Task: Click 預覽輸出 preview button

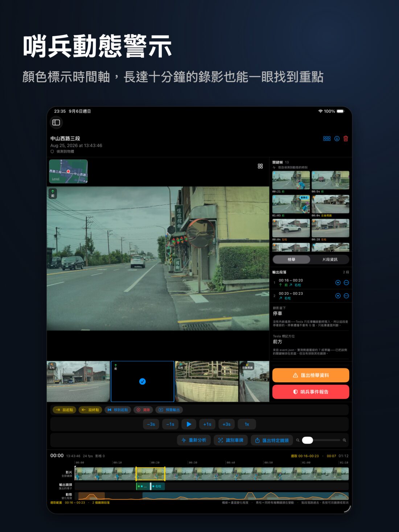Action: tap(169, 410)
